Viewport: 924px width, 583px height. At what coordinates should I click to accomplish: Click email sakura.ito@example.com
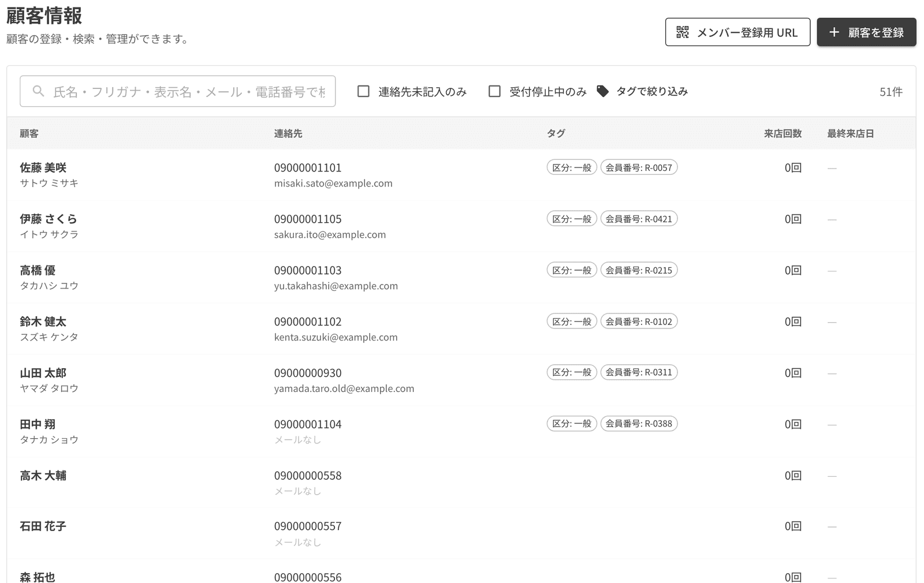(330, 235)
